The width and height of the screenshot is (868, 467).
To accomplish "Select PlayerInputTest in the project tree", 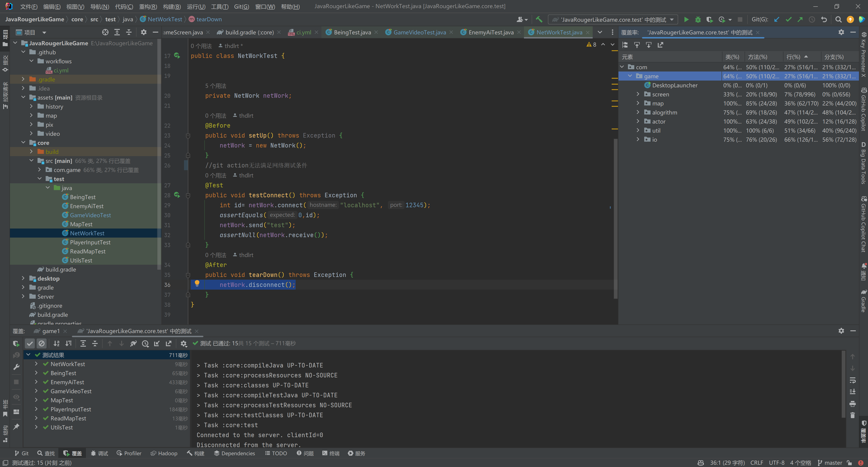I will [x=90, y=242].
